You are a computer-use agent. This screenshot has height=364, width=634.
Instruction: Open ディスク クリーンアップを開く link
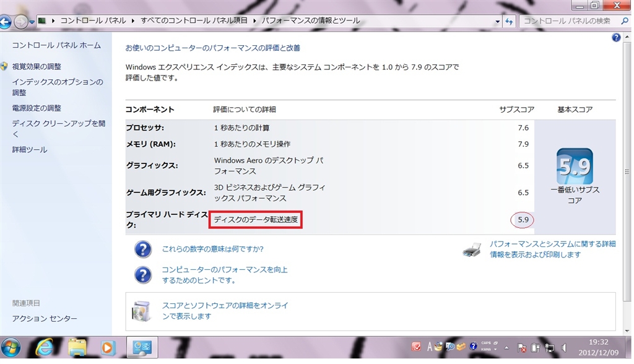59,128
